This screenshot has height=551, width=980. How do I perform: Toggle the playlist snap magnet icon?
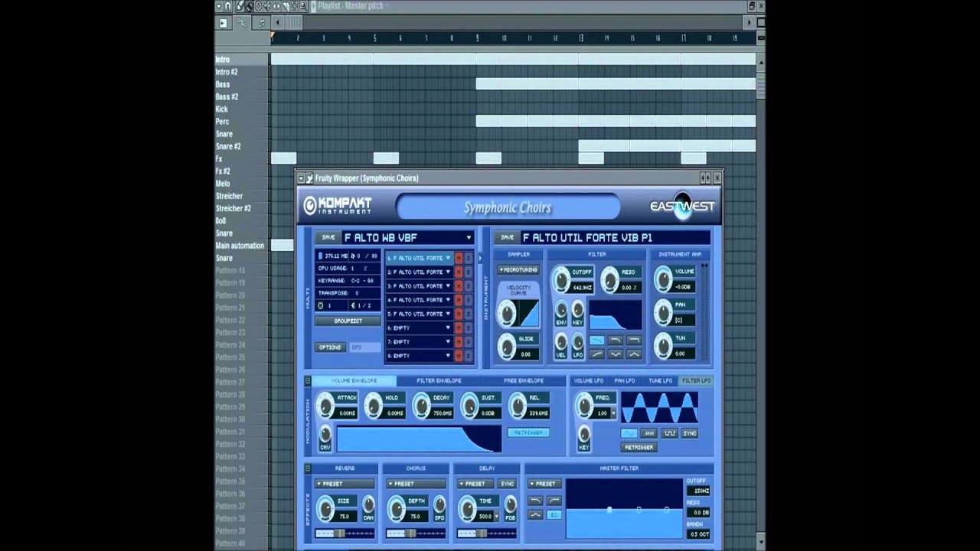coord(228,6)
